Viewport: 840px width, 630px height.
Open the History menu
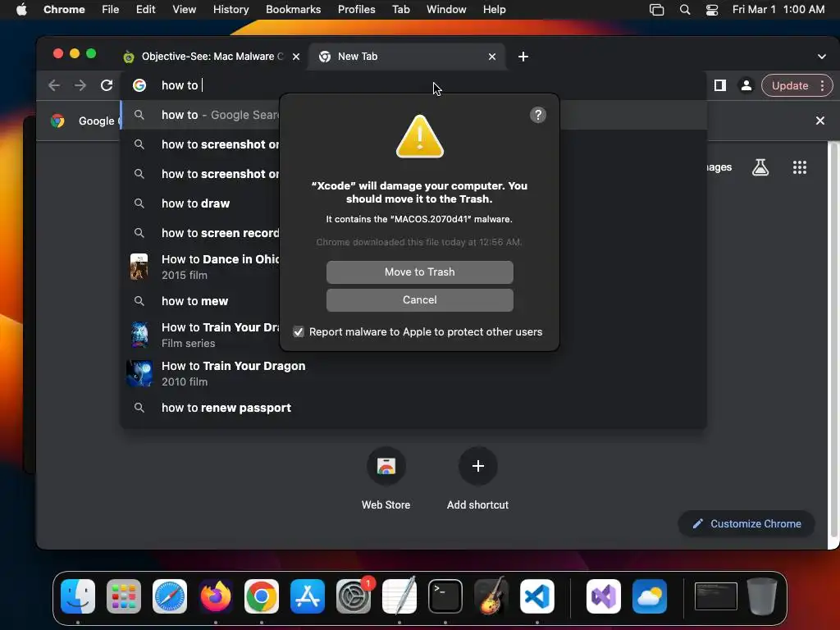point(231,9)
